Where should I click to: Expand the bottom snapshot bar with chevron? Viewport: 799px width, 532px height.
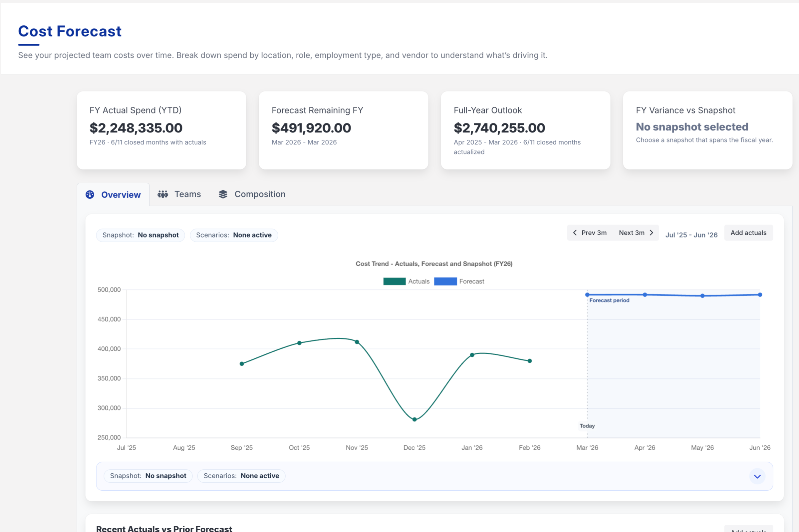[757, 476]
